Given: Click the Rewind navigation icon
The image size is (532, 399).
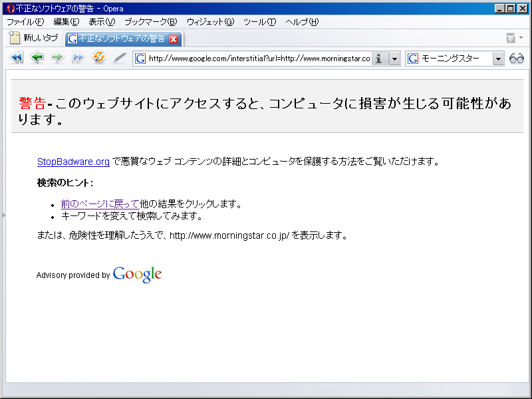Looking at the screenshot, I should [x=16, y=58].
